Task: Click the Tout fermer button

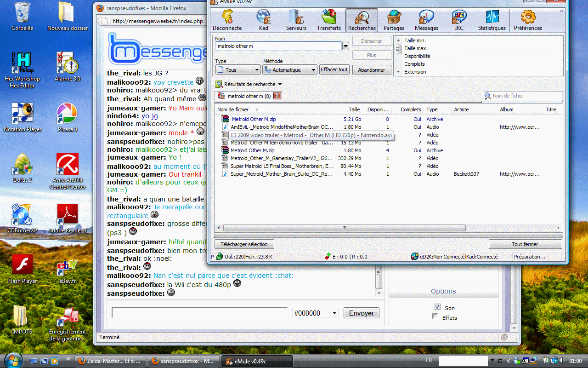Action: click(525, 244)
